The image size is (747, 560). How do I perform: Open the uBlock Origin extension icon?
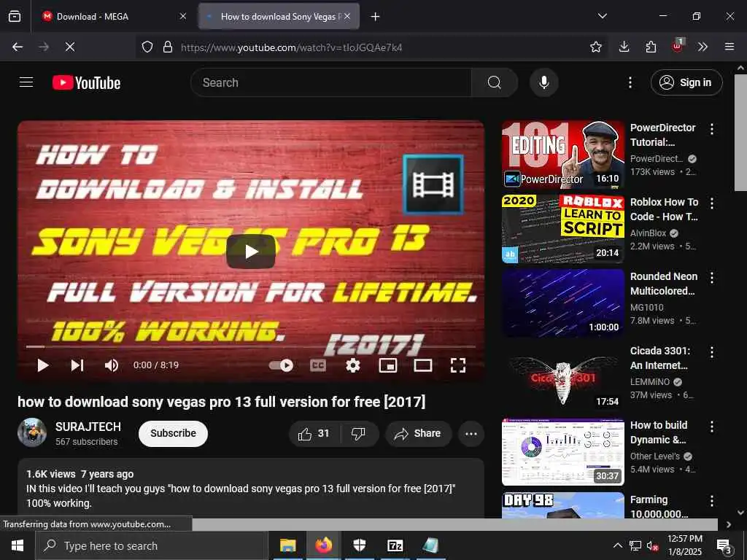[x=678, y=46]
